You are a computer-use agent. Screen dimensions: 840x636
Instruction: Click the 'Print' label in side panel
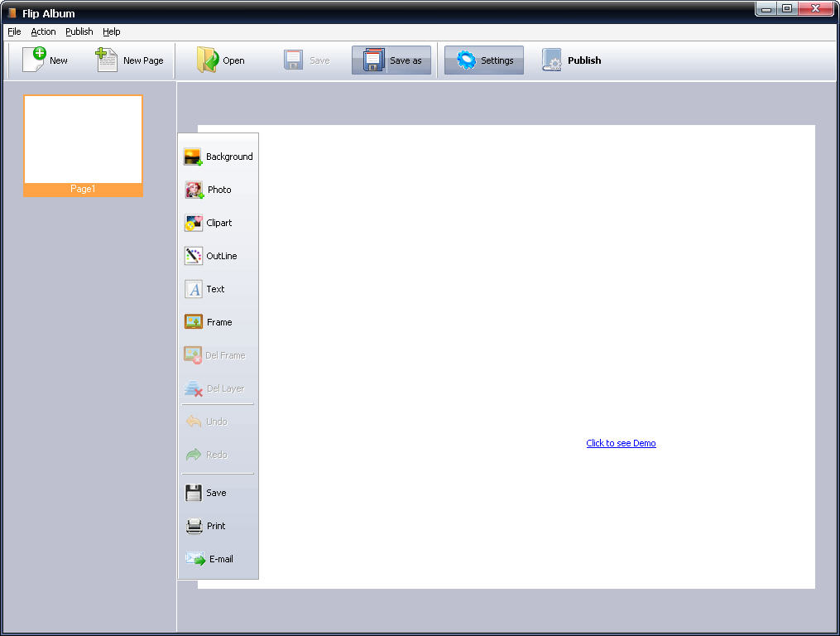tap(216, 526)
